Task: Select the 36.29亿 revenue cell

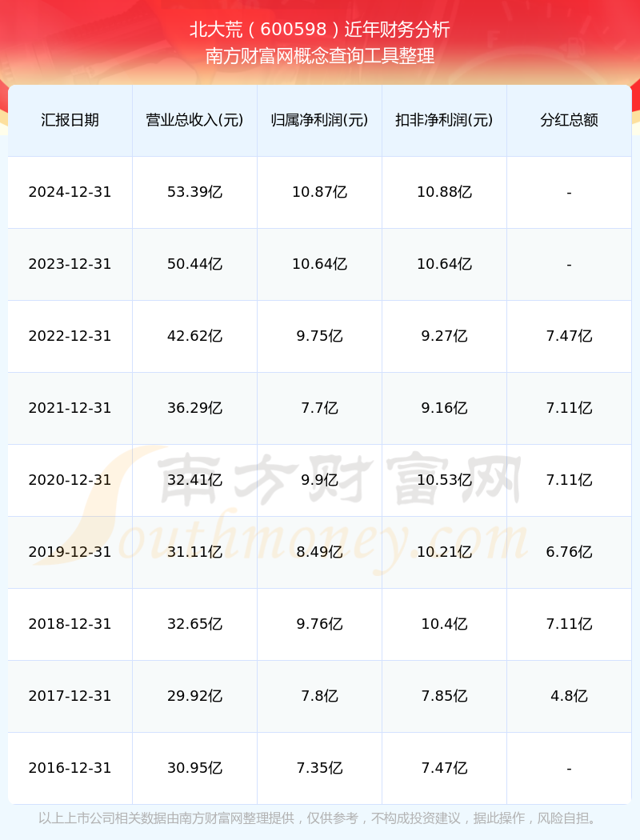Action: click(195, 408)
